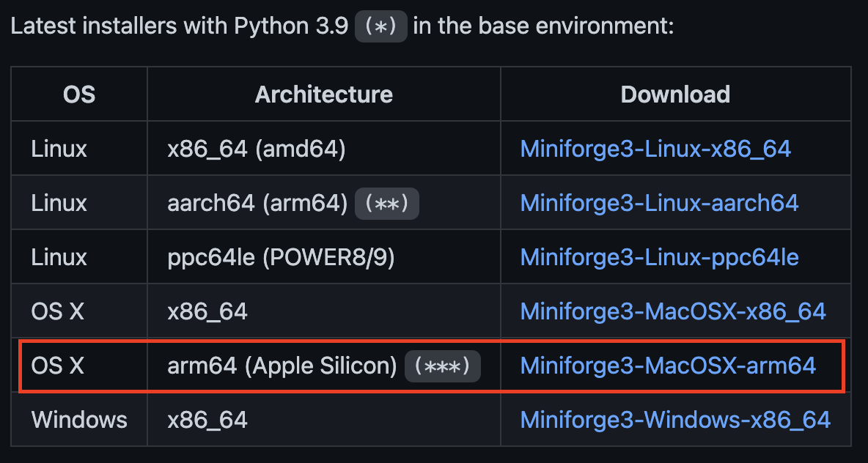Click the (*) footnote marker after Python 3.9
Viewport: 868px width, 463px height.
pos(381,26)
